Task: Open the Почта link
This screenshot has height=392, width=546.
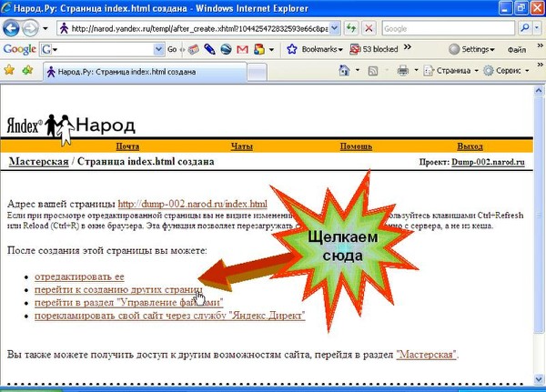Action: pyautogui.click(x=127, y=146)
